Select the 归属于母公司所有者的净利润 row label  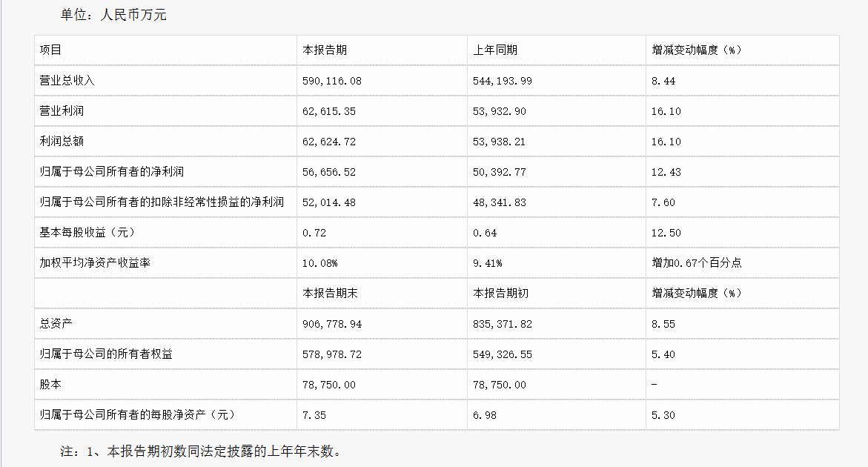point(111,172)
